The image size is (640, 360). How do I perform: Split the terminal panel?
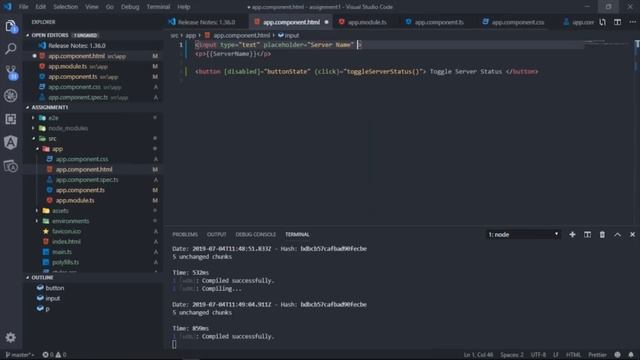[587, 234]
